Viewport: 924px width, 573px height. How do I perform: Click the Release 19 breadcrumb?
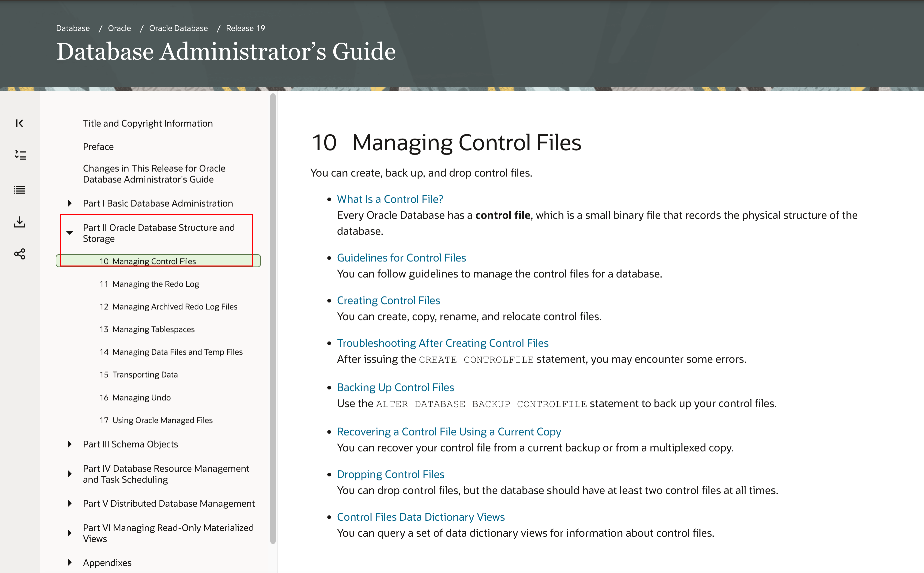coord(245,28)
